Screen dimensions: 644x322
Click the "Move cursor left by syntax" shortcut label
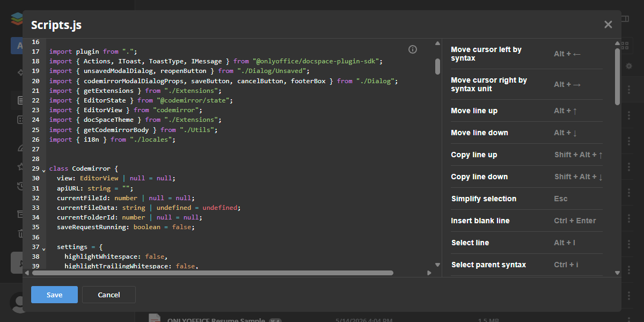486,54
